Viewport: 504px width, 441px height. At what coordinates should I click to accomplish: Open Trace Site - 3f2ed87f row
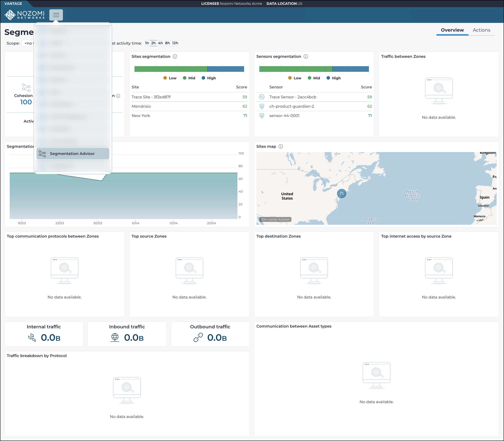click(x=189, y=97)
